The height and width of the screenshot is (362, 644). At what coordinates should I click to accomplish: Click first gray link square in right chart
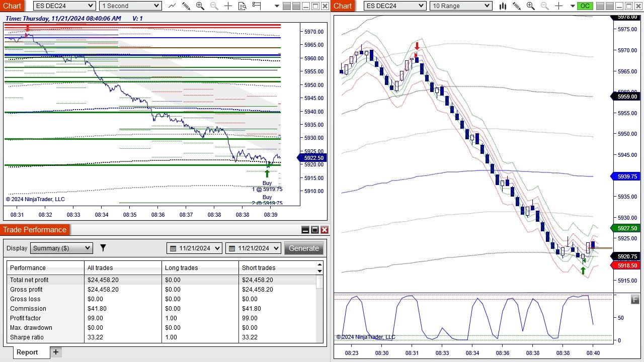600,6
